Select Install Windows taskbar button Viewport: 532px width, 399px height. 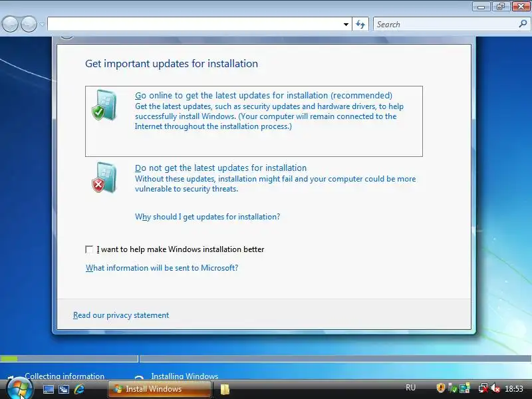160,389
